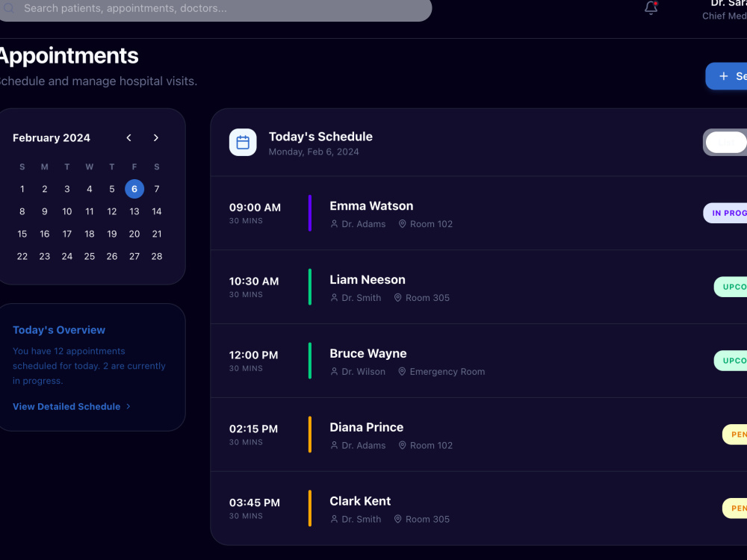This screenshot has height=560, width=747.
Task: Click In Progress badge for Emma Watson
Action: (x=725, y=214)
